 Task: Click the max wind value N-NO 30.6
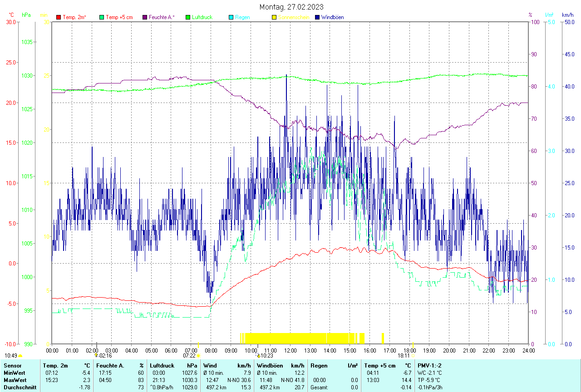pyautogui.click(x=239, y=380)
